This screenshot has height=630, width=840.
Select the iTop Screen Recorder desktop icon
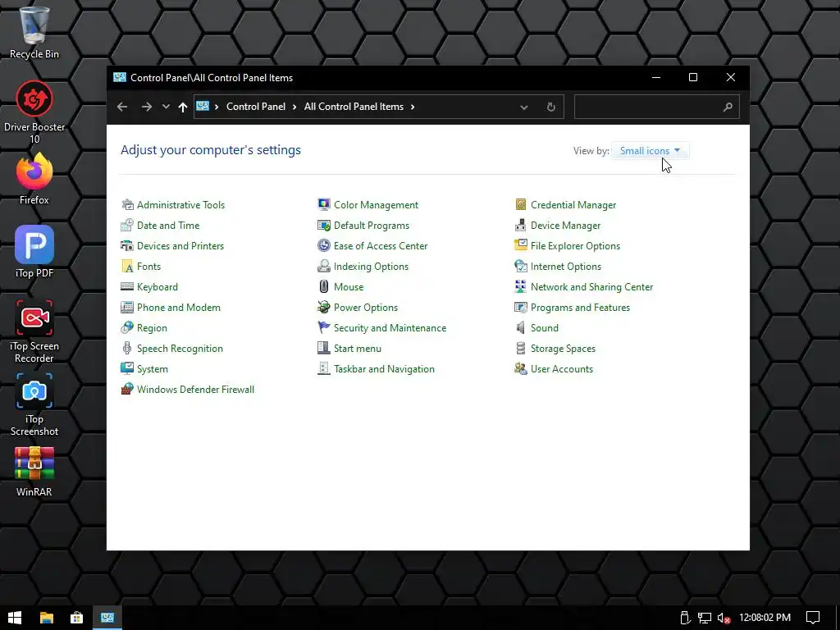pos(34,331)
